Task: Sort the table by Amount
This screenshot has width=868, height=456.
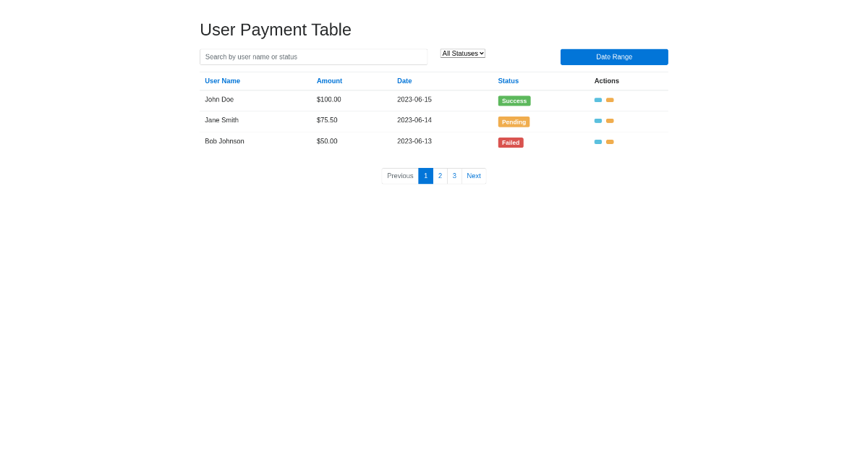Action: (329, 80)
